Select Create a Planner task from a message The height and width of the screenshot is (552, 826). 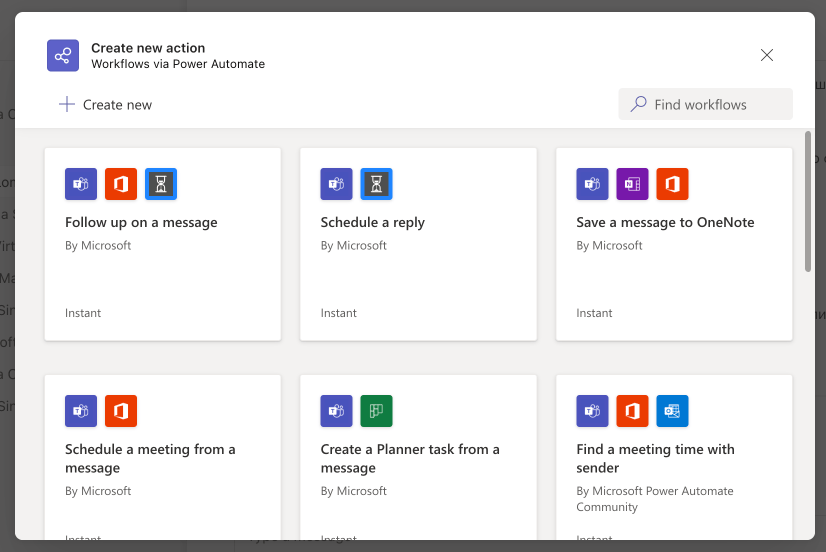pyautogui.click(x=410, y=458)
